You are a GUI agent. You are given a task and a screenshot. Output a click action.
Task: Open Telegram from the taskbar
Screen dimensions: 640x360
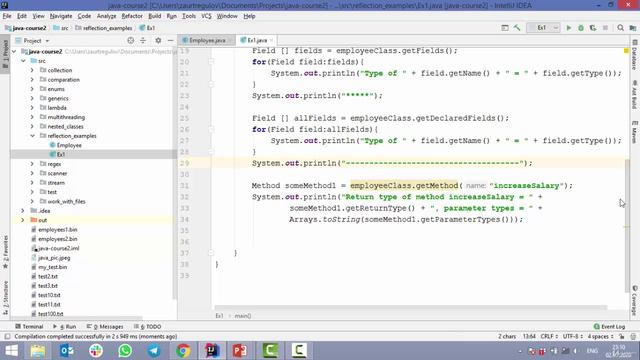154,351
